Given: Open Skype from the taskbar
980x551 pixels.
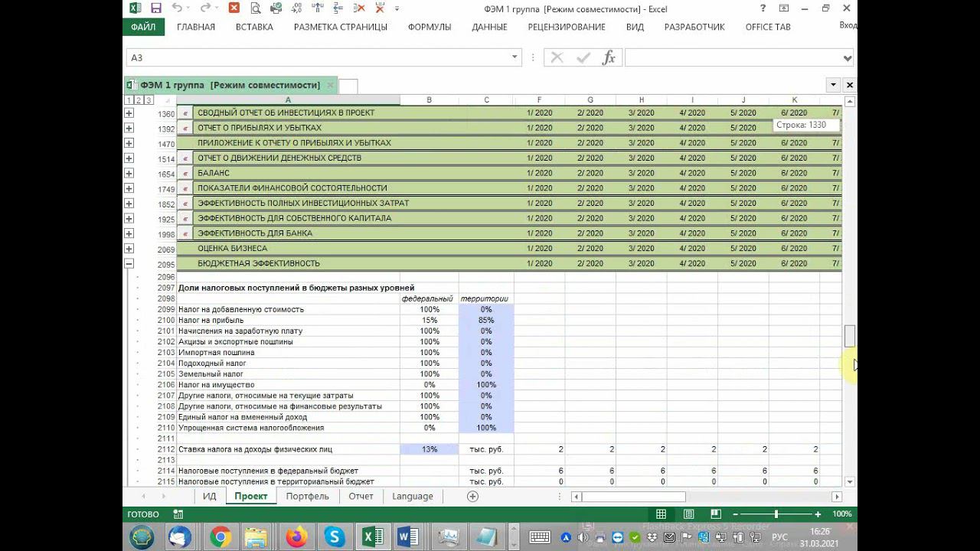Looking at the screenshot, I should tap(335, 537).
